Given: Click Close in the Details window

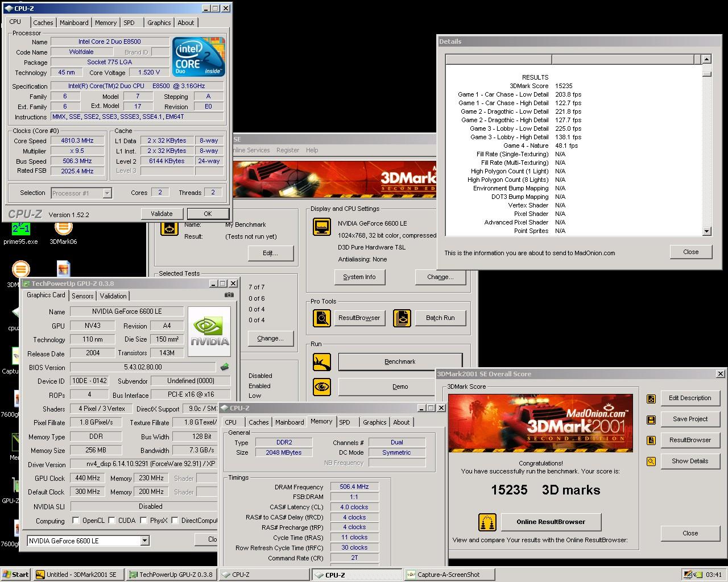Looking at the screenshot, I should click(690, 252).
